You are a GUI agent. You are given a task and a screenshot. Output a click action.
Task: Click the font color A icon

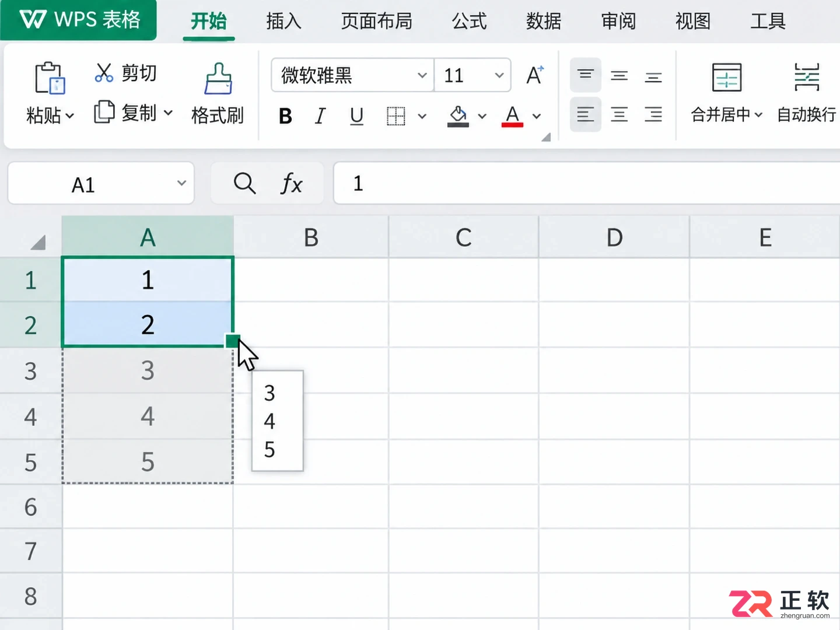tap(512, 116)
